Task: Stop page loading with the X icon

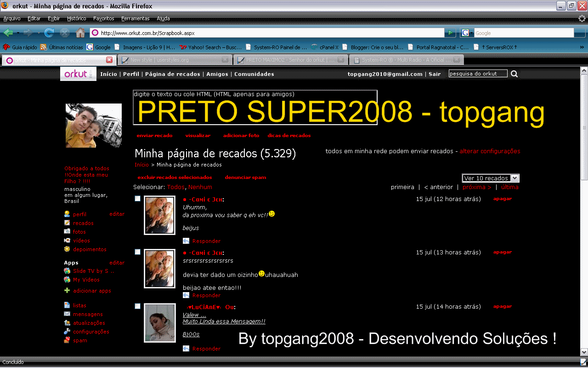Action: tap(65, 33)
